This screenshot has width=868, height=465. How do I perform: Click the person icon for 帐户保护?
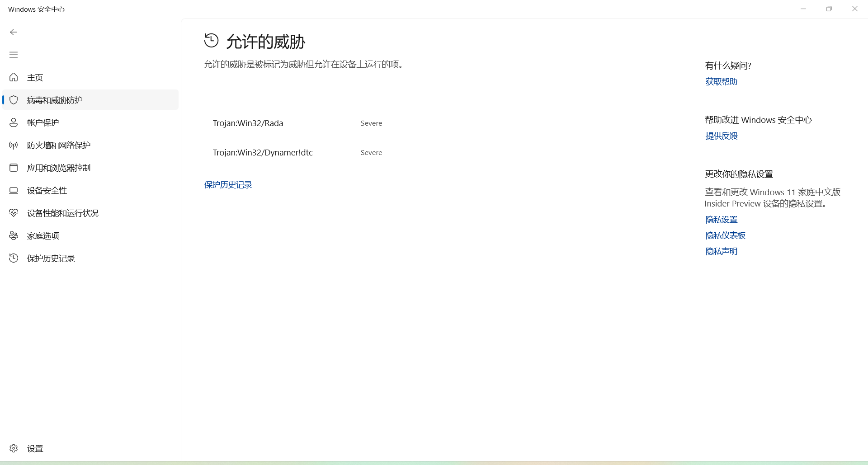(14, 122)
